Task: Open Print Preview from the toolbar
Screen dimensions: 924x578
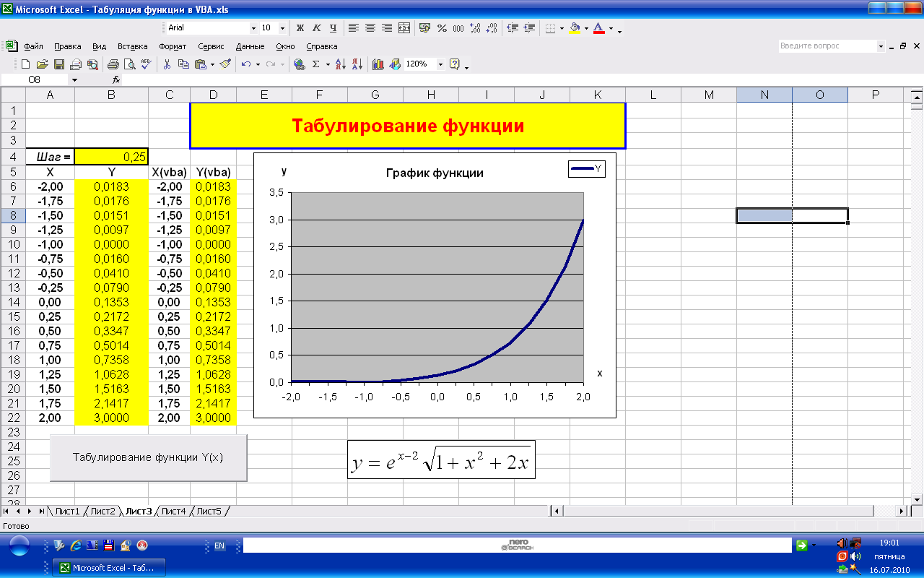Action: coord(129,64)
